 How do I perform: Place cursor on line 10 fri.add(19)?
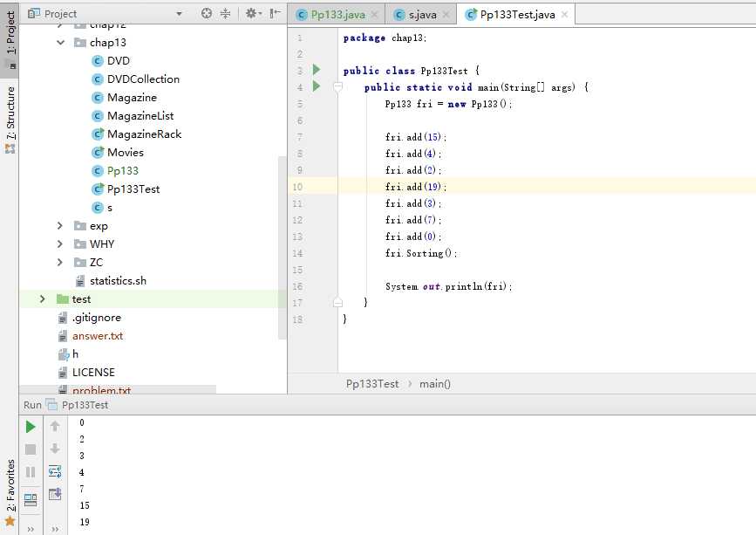pos(416,187)
